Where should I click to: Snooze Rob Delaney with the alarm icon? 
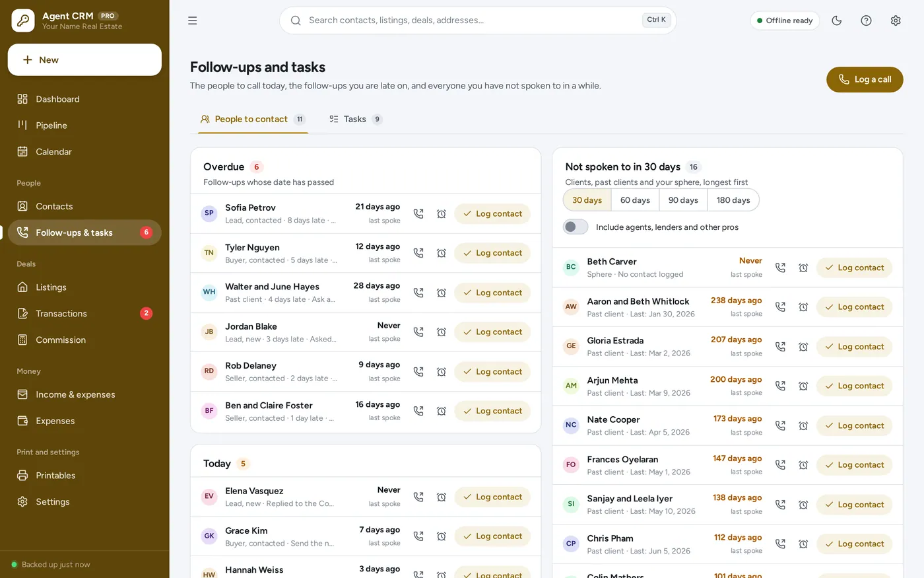point(442,372)
